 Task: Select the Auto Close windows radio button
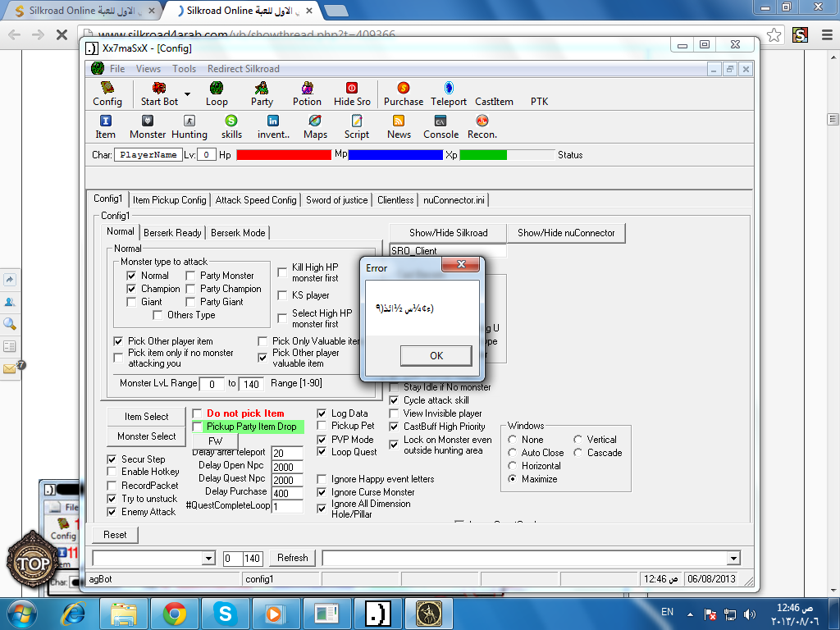513,453
